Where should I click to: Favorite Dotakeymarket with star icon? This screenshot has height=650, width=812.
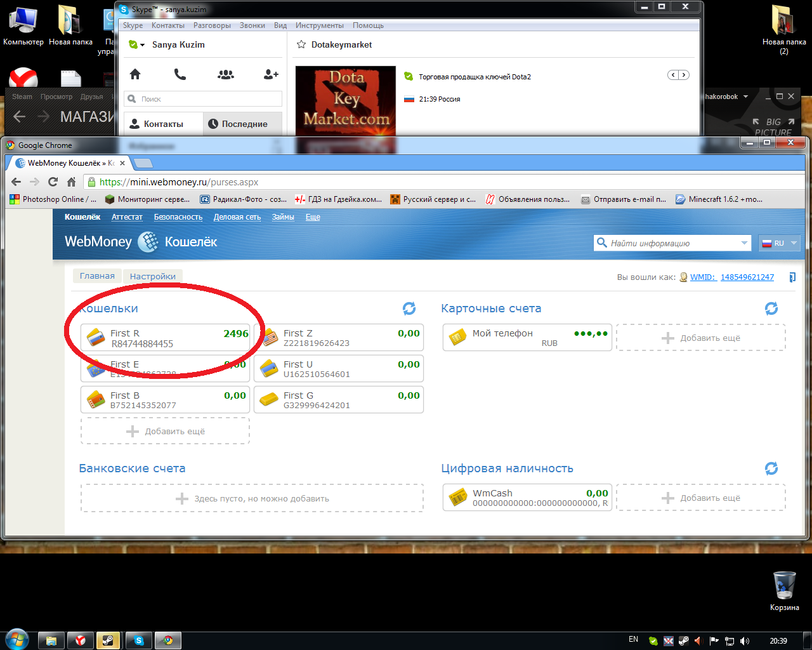pyautogui.click(x=301, y=44)
